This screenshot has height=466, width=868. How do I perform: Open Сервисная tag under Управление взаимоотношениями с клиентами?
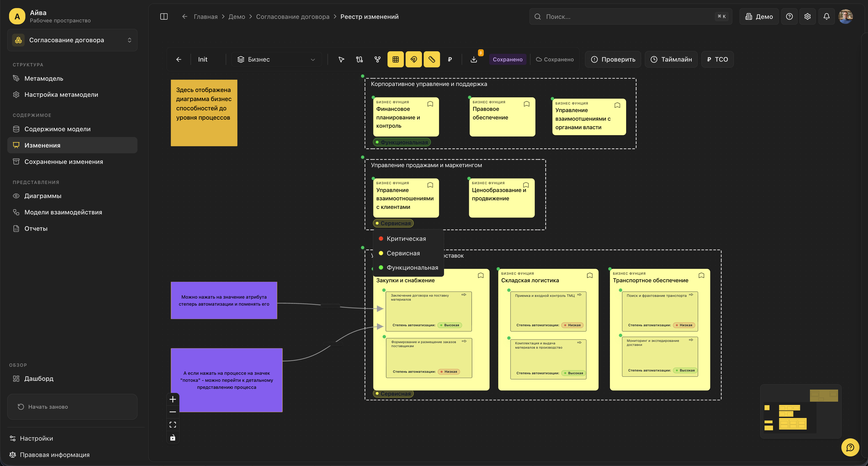pos(393,223)
